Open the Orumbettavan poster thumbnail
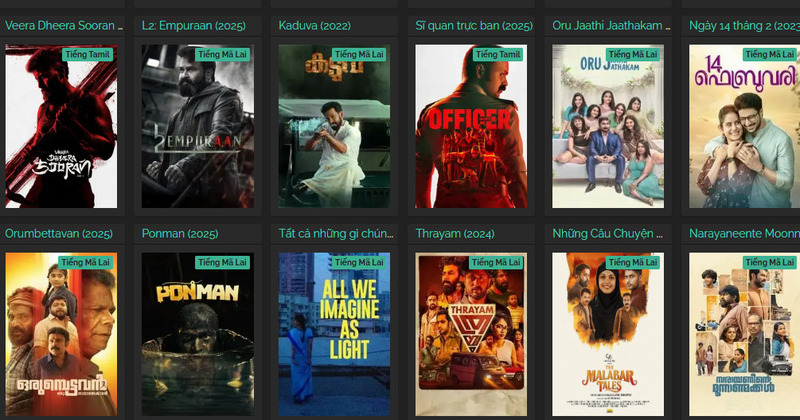Viewport: 800px width, 420px height. [x=61, y=334]
